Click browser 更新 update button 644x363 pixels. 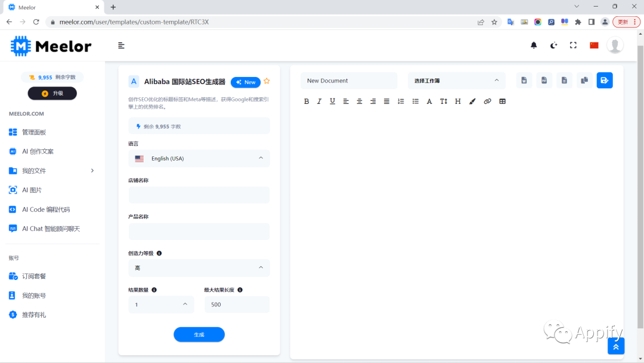(x=626, y=22)
